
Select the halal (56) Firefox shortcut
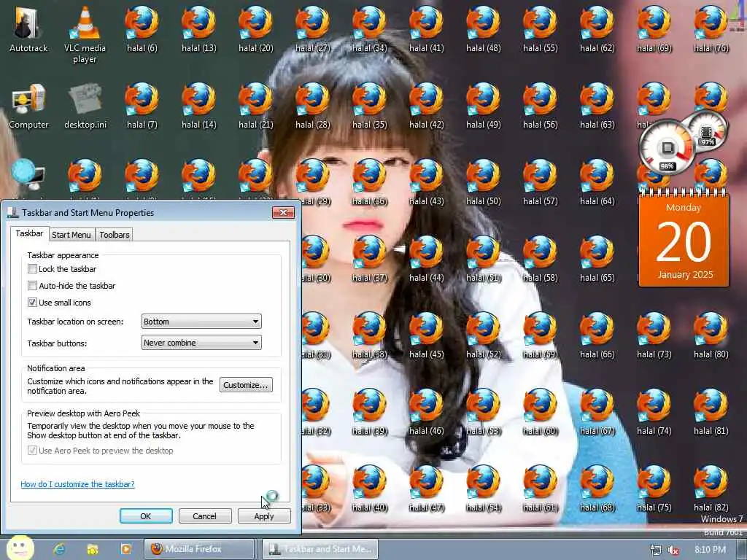(x=541, y=106)
